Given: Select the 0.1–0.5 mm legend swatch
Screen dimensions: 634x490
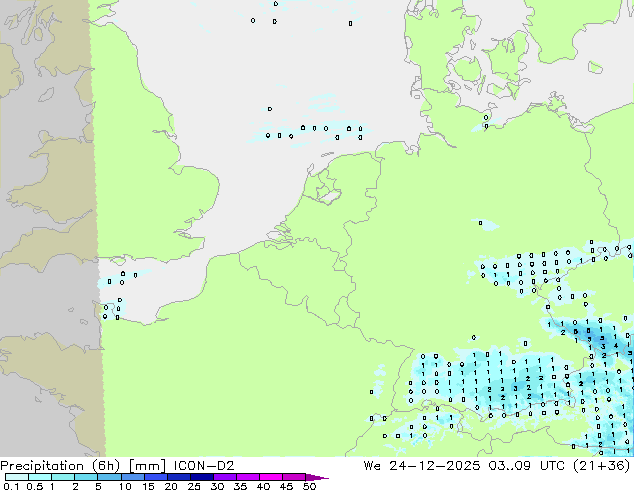Looking at the screenshot, I should coord(17,477).
